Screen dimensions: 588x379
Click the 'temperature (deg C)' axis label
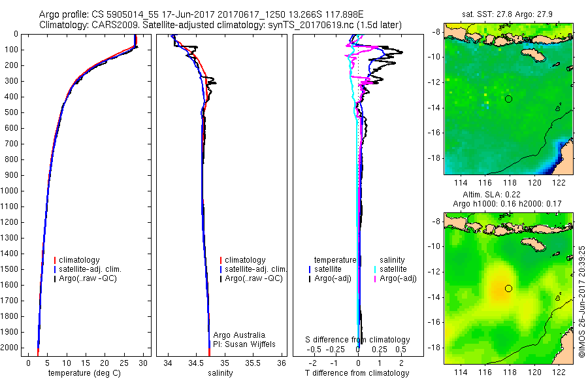point(84,373)
